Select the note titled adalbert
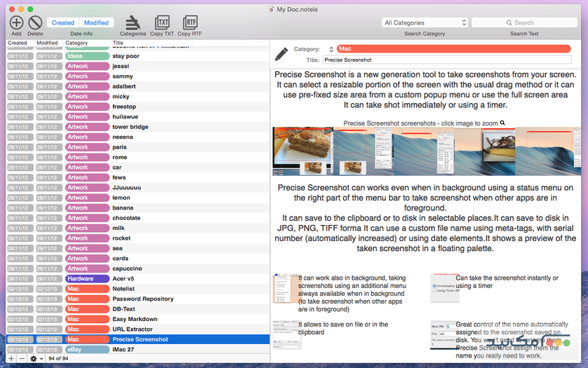The image size is (588, 368). pyautogui.click(x=138, y=86)
